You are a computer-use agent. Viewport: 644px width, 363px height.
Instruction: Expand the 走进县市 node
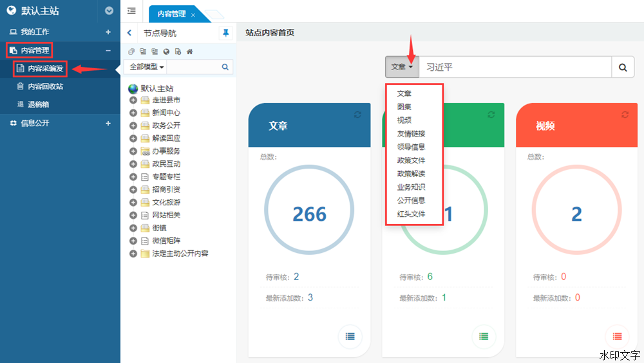(133, 100)
